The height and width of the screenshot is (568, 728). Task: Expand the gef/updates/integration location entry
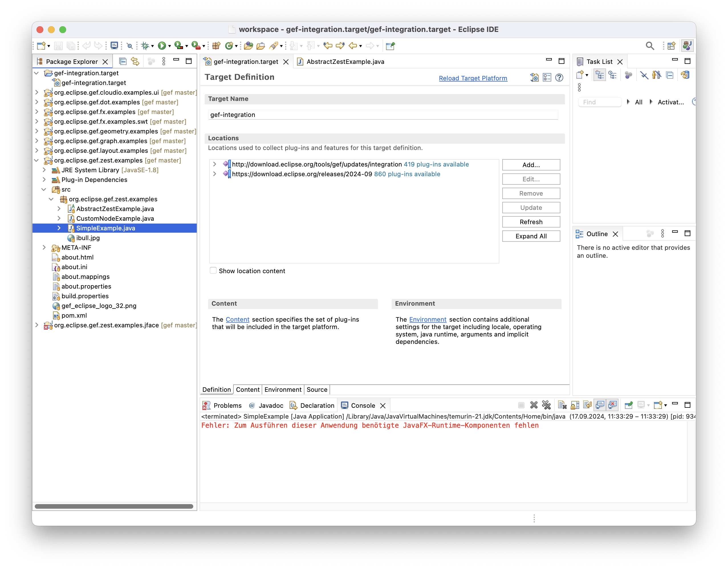pos(215,164)
